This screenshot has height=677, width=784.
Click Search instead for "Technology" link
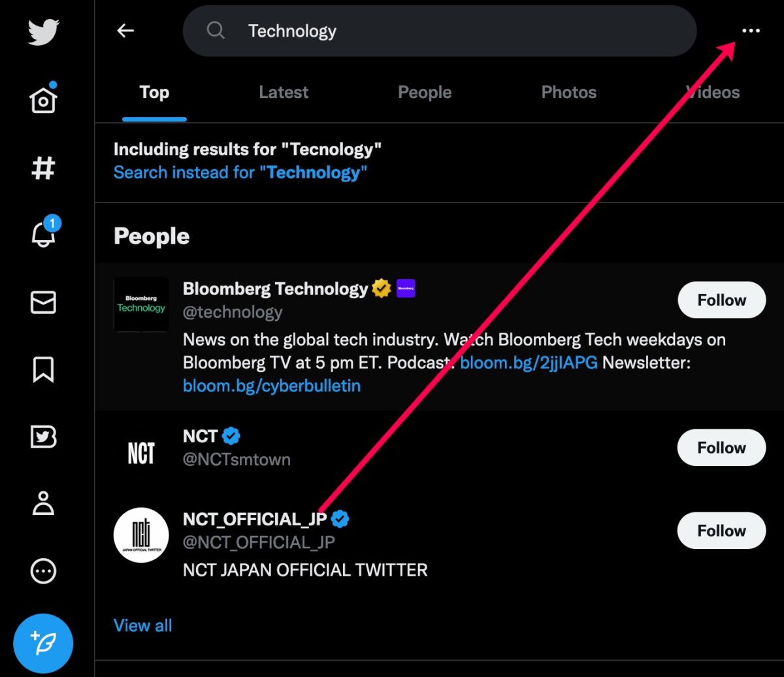pos(240,173)
